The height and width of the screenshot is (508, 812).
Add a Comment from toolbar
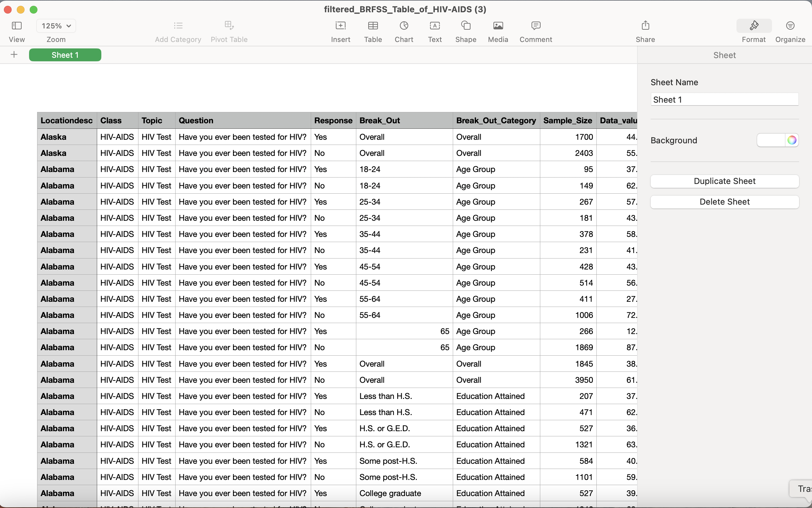[x=535, y=26]
